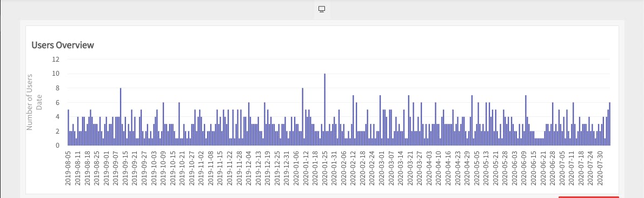
Task: Click the y-axis value 10
Action: point(56,74)
